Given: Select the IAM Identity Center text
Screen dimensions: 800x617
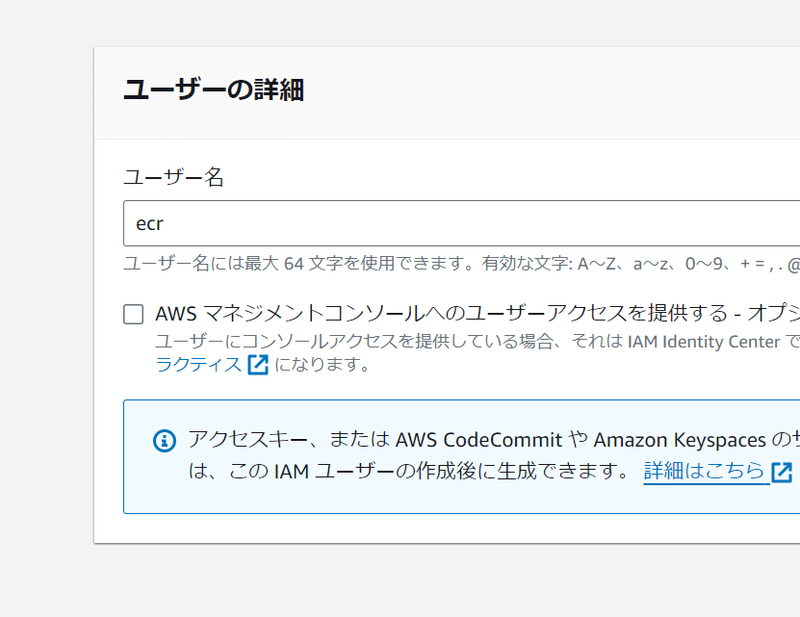Looking at the screenshot, I should pyautogui.click(x=703, y=341).
